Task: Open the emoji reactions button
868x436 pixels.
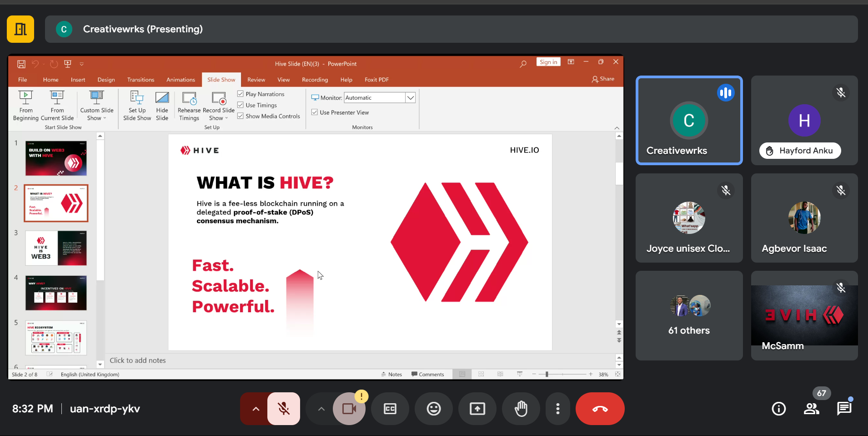Action: [x=434, y=409]
